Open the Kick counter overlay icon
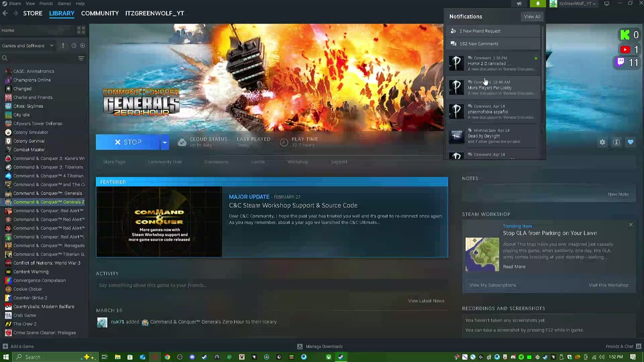 (x=625, y=35)
